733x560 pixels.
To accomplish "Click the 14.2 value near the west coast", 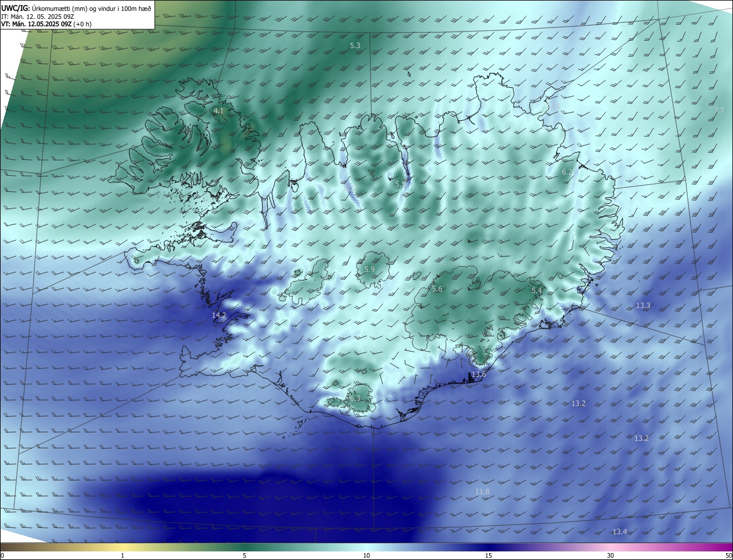I will [219, 316].
